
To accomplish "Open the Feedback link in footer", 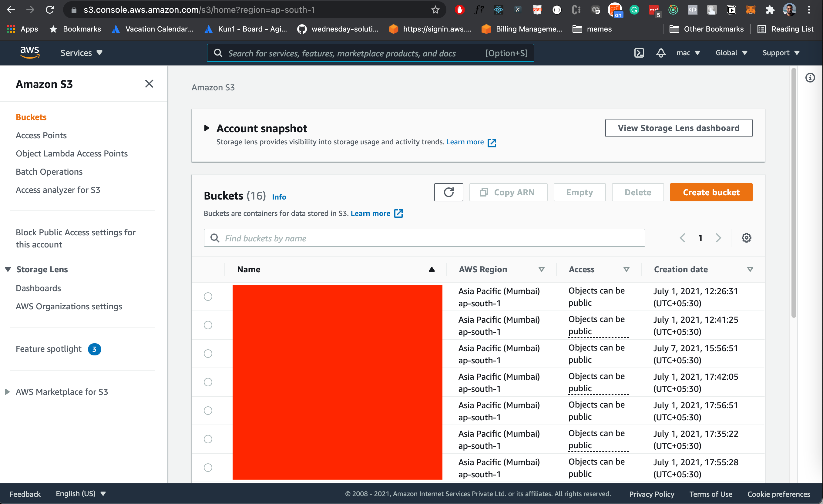I will pyautogui.click(x=25, y=494).
